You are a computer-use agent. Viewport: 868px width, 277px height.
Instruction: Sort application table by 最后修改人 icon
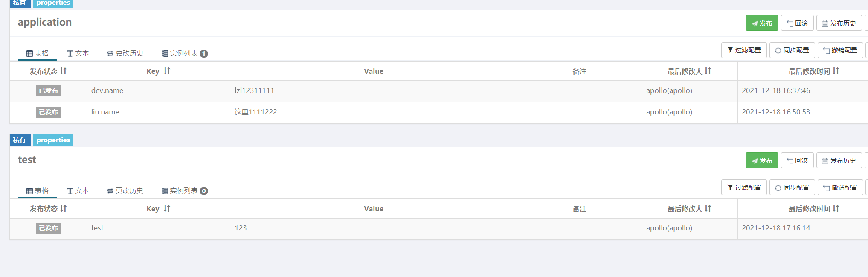[708, 71]
